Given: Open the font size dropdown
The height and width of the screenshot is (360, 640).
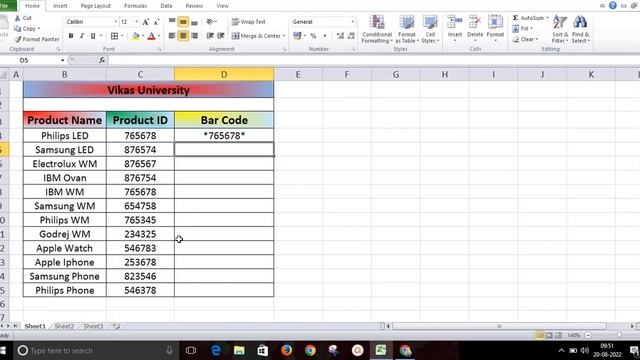Looking at the screenshot, I should [x=136, y=22].
